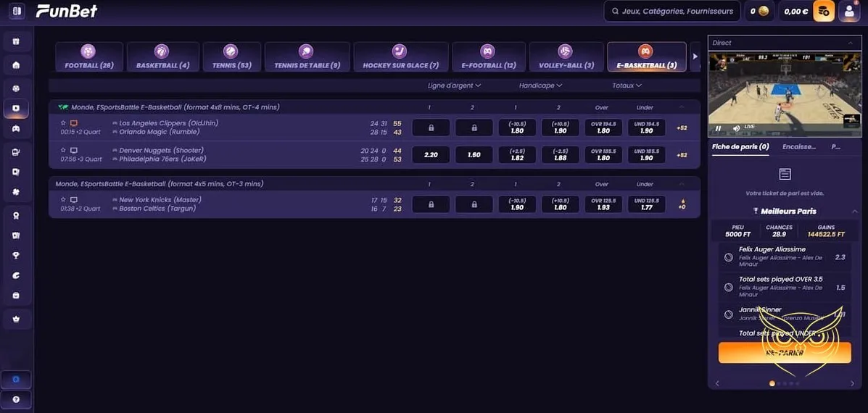Viewport: 868px width, 413px height.
Task: Open the Handicape dropdown
Action: point(540,85)
